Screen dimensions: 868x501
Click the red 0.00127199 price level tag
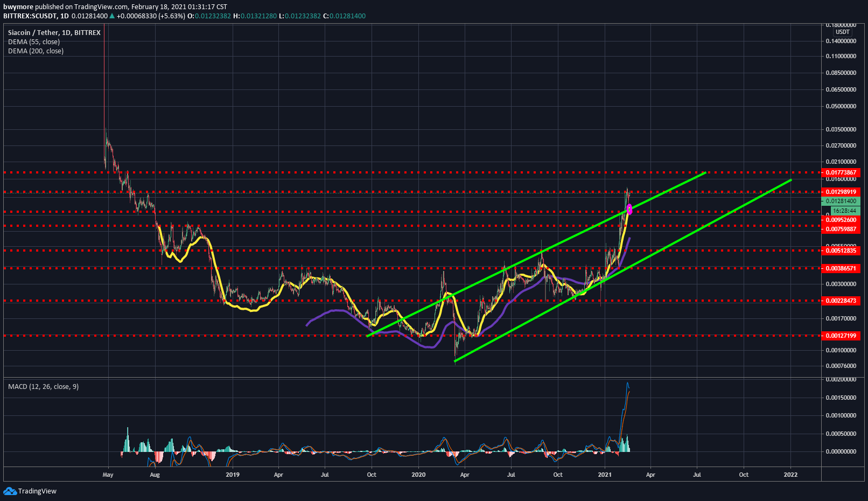pos(841,336)
